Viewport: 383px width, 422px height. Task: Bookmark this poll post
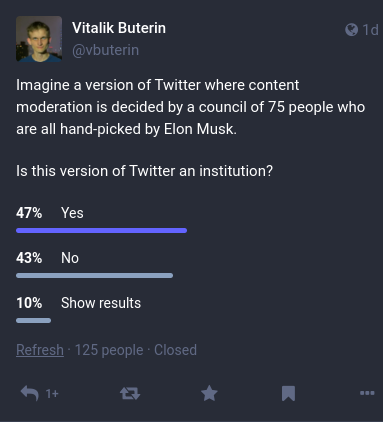tap(288, 393)
